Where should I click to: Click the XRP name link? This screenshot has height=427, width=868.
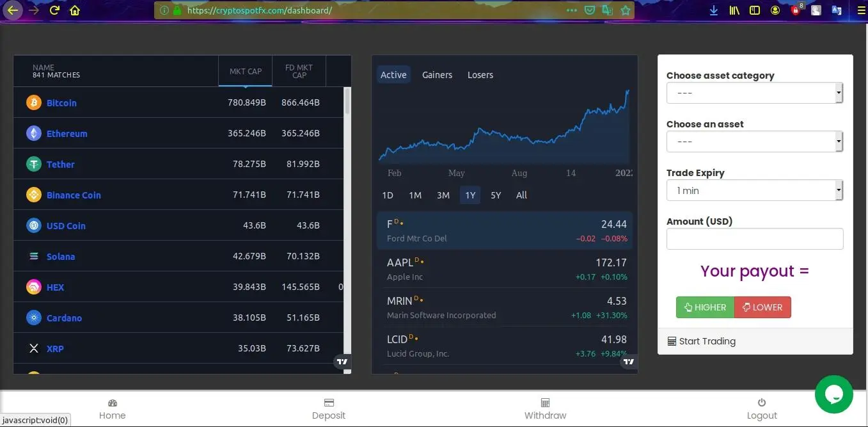click(55, 348)
